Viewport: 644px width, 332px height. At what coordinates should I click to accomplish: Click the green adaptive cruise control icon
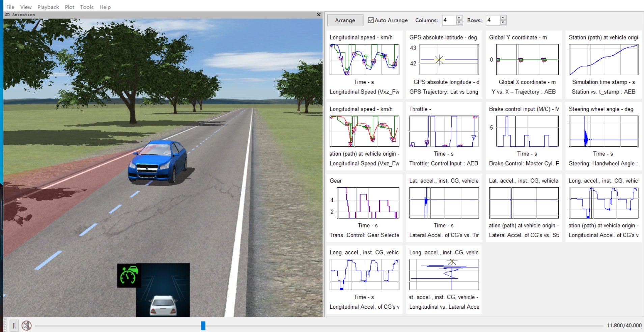129,275
